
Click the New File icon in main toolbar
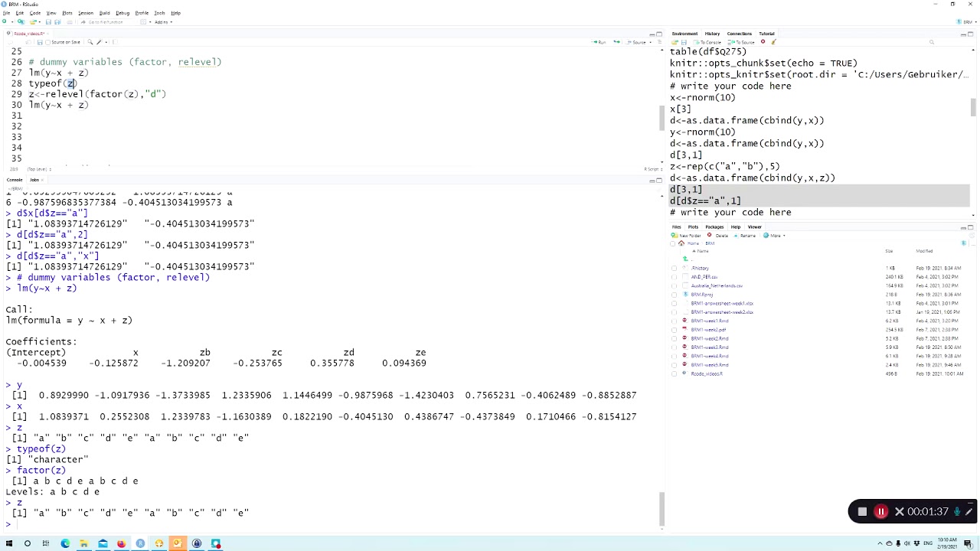tap(5, 21)
